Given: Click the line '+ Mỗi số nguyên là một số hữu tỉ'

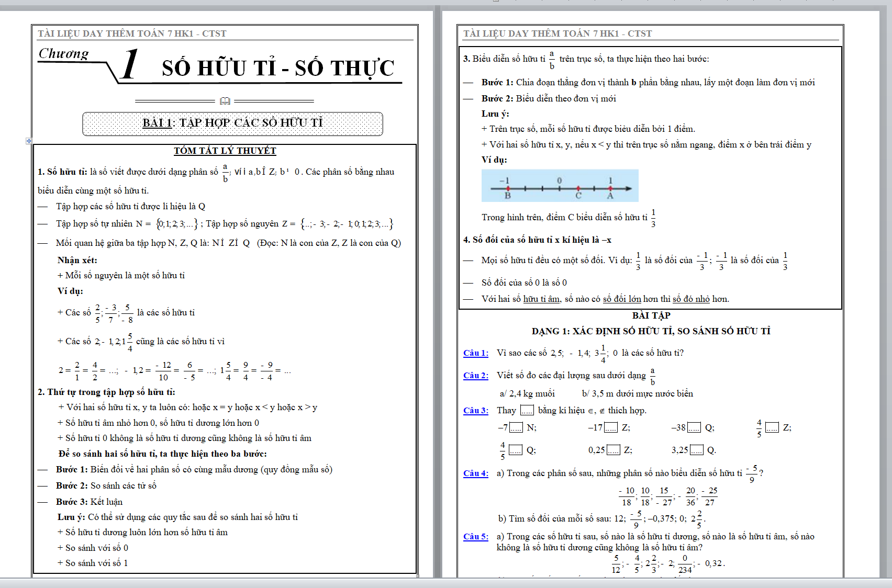Looking at the screenshot, I should pos(121,276).
